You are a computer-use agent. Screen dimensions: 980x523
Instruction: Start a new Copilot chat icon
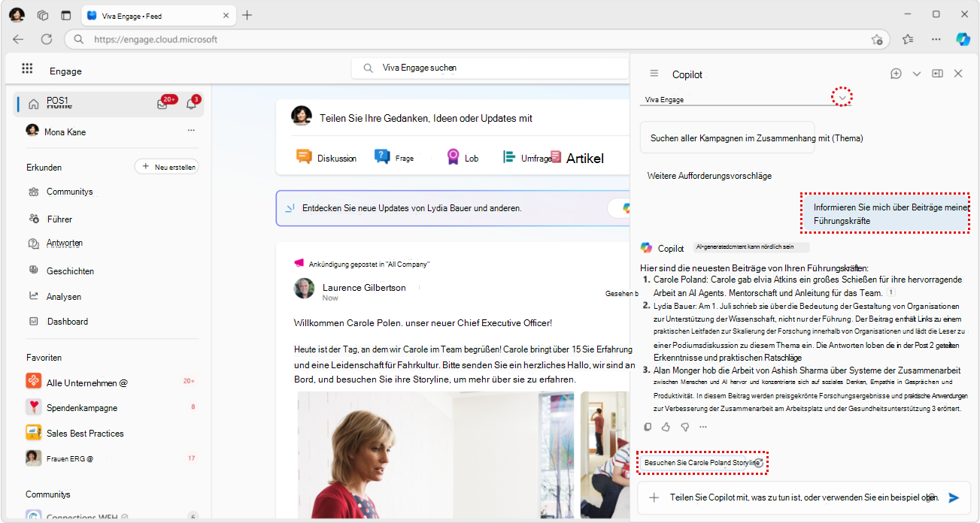point(896,74)
